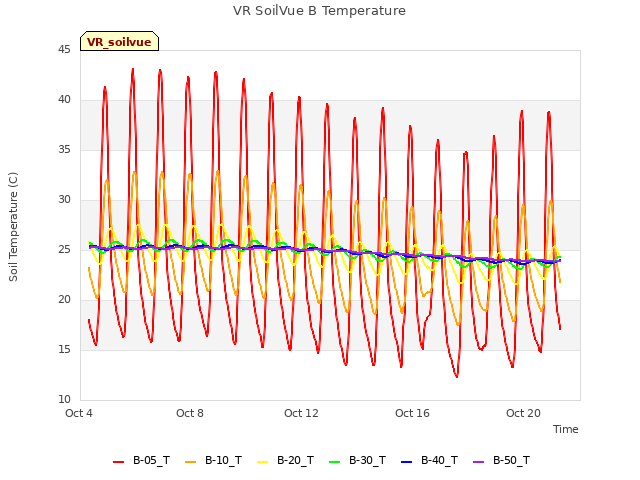Click the Oct 4 x-axis tick label
Image resolution: width=640 pixels, height=480 pixels.
click(79, 413)
